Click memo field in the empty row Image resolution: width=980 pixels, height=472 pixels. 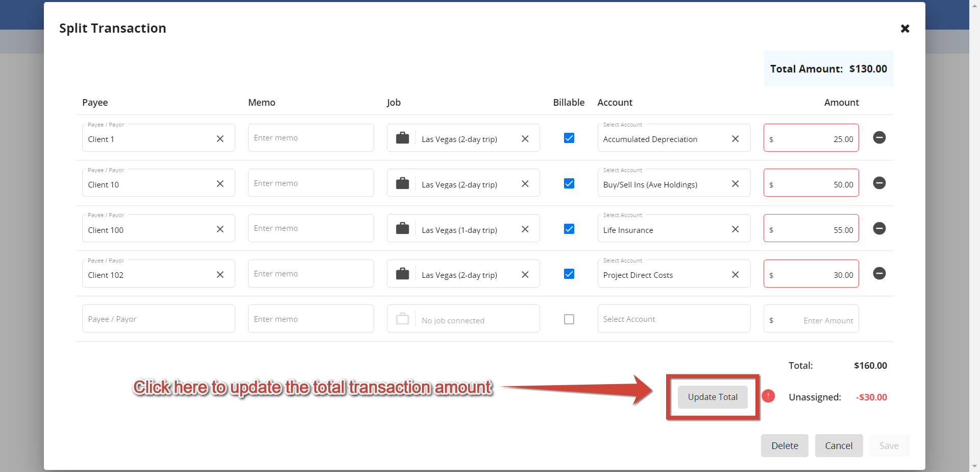coord(311,319)
